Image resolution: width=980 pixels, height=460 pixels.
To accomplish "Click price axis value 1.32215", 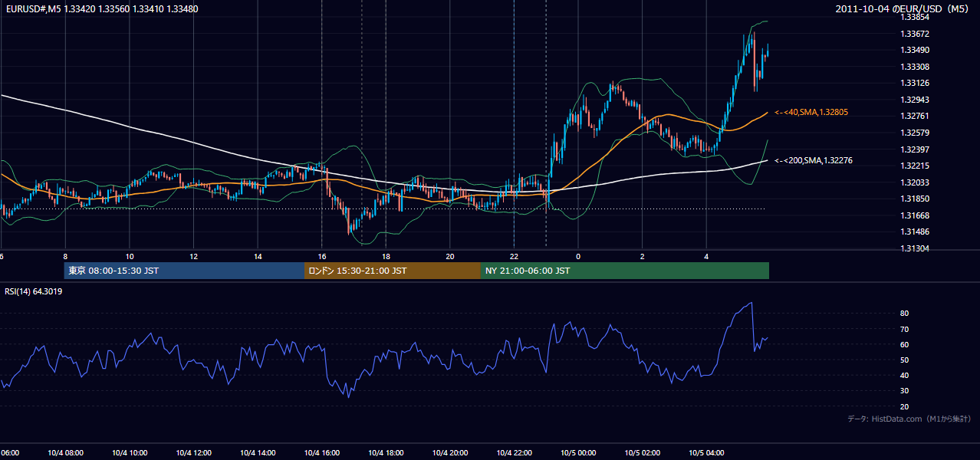I will click(x=915, y=166).
